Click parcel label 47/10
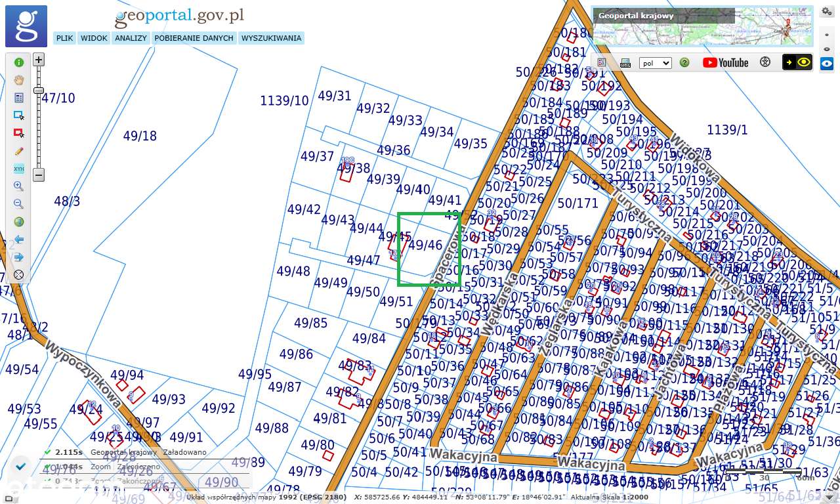 point(58,98)
